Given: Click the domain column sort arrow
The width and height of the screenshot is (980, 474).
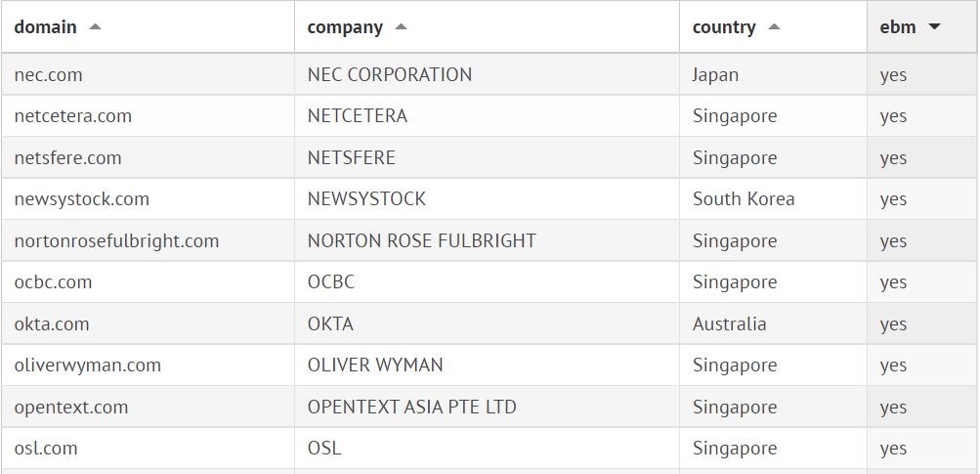Looking at the screenshot, I should (x=95, y=27).
